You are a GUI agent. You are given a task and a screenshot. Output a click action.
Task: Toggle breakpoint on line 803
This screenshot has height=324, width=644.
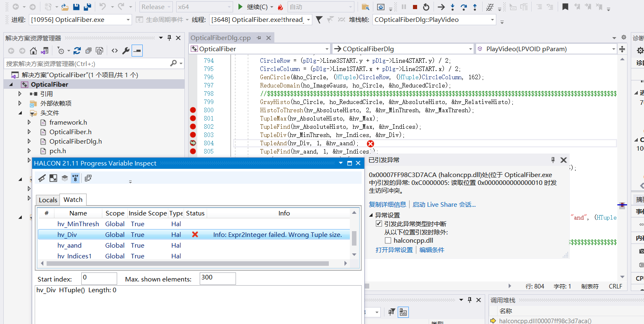[x=193, y=135]
